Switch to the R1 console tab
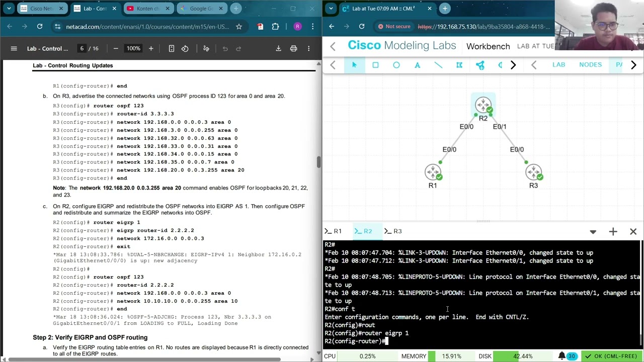 pyautogui.click(x=333, y=231)
